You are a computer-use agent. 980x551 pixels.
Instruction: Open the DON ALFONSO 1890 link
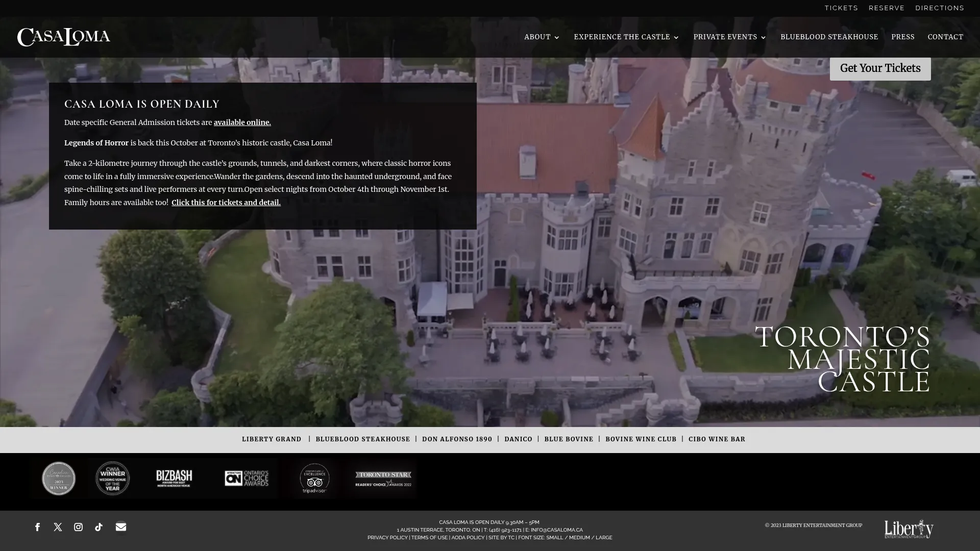(x=457, y=439)
